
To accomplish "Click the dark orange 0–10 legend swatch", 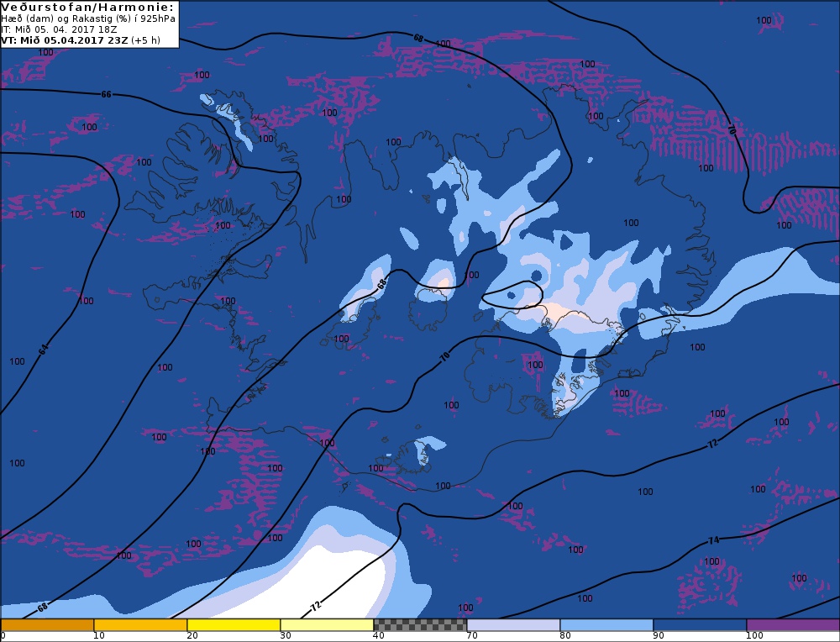I will pyautogui.click(x=47, y=625).
